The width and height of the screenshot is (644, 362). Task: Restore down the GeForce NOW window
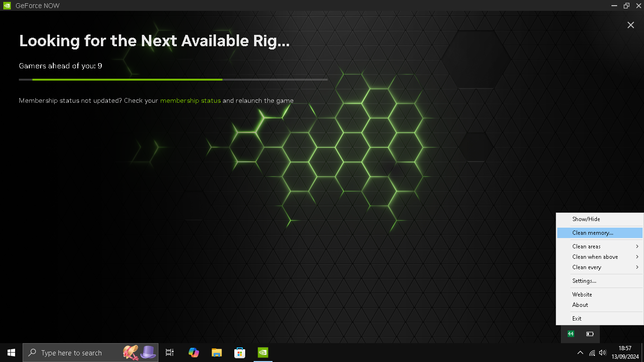point(627,6)
